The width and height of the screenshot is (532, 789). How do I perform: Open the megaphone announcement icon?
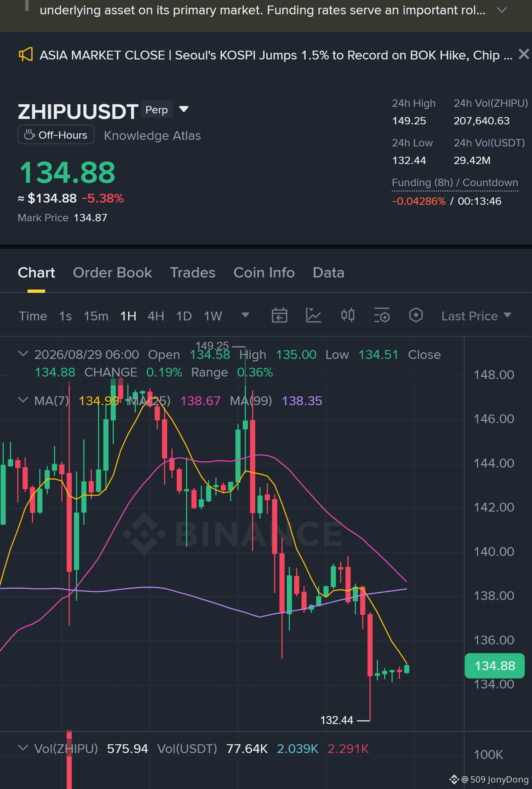(26, 55)
